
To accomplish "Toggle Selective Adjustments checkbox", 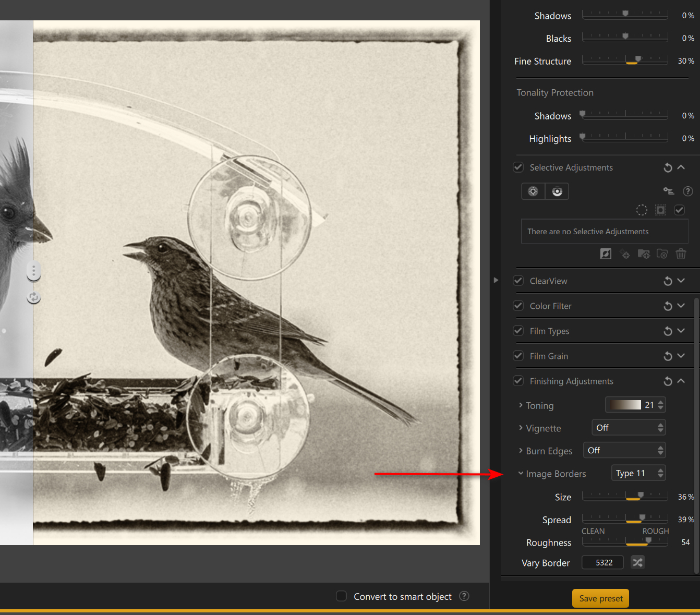I will point(518,167).
